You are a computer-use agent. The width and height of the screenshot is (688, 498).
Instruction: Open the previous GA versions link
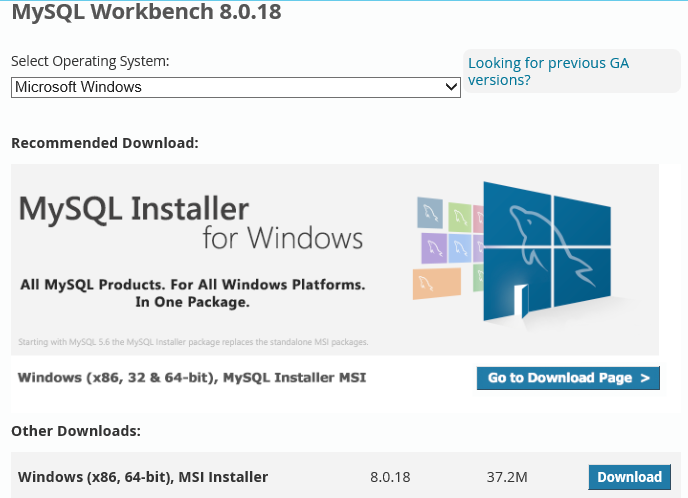pos(548,72)
